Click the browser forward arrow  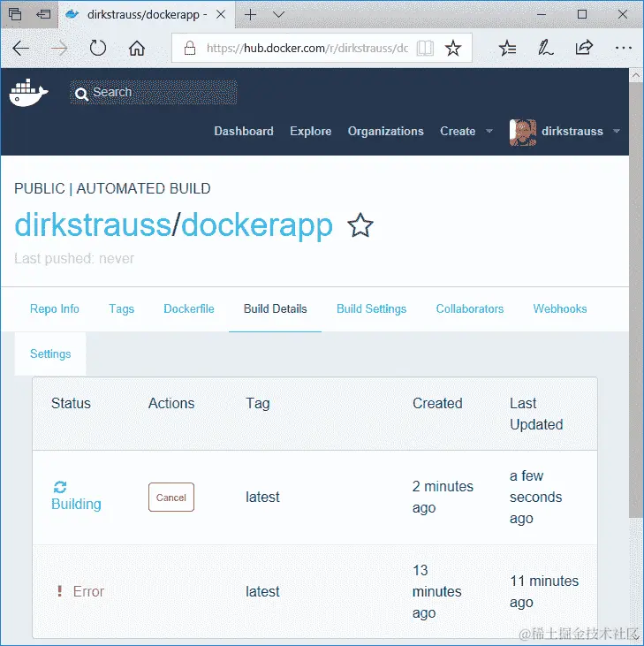59,49
